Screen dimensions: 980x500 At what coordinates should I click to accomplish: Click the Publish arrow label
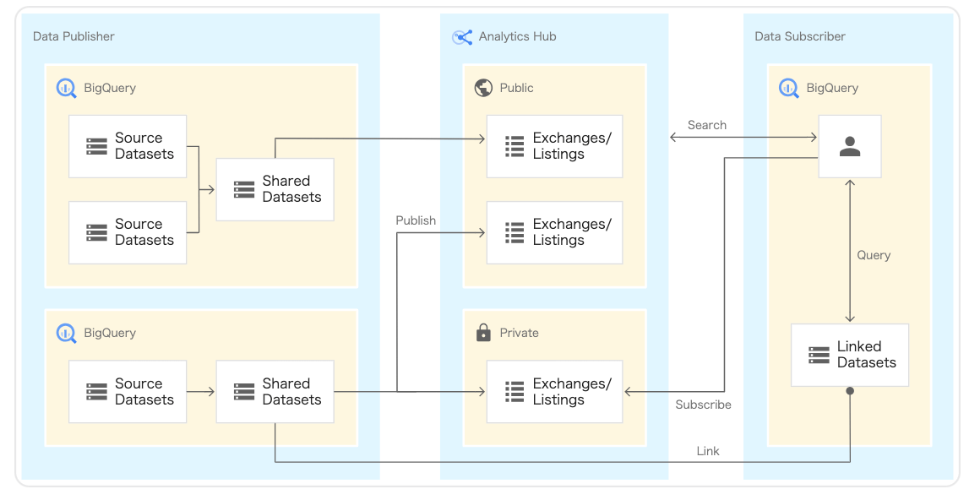click(x=416, y=220)
